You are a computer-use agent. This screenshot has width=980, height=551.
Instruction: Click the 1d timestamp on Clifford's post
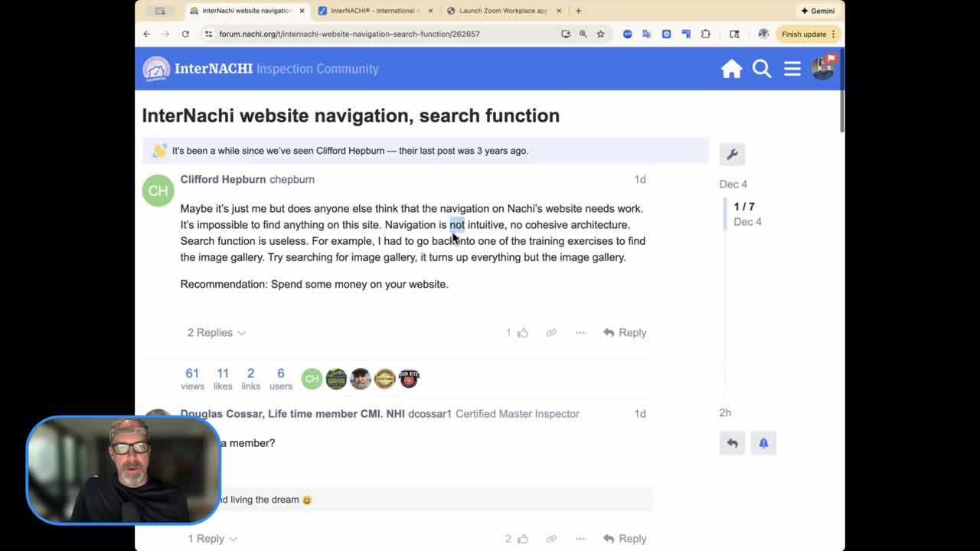(x=640, y=179)
